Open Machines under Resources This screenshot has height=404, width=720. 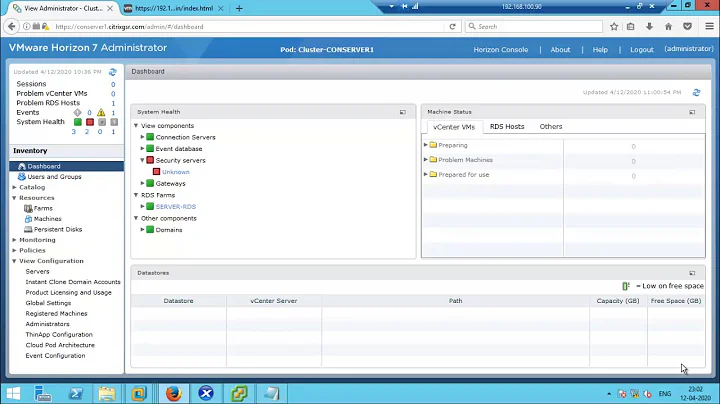tap(47, 219)
